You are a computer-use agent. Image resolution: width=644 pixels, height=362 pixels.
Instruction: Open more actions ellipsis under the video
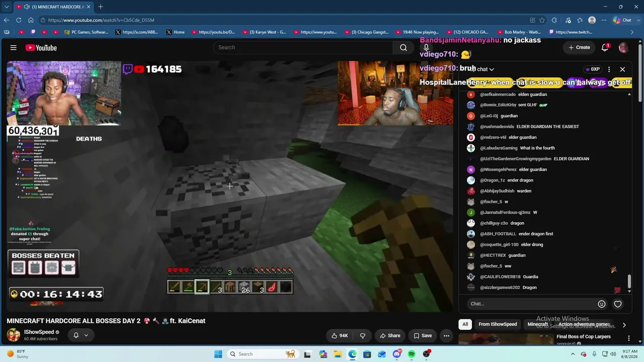[x=446, y=336]
